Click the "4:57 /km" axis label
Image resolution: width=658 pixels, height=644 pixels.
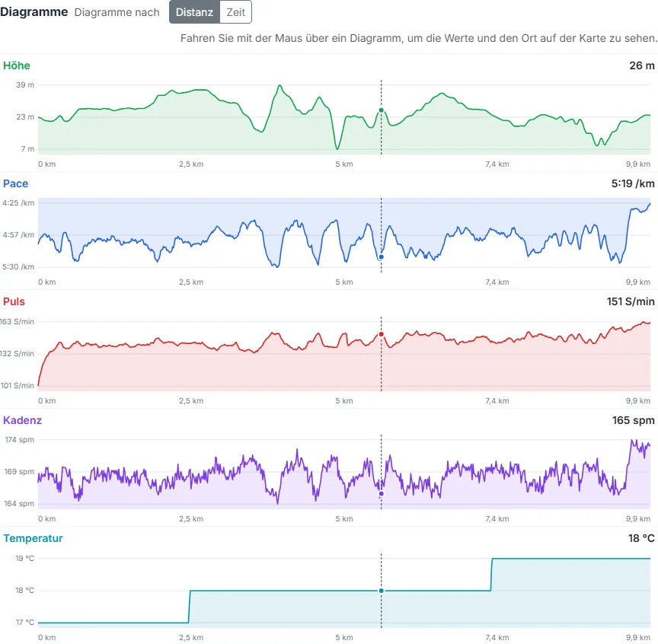[x=18, y=234]
